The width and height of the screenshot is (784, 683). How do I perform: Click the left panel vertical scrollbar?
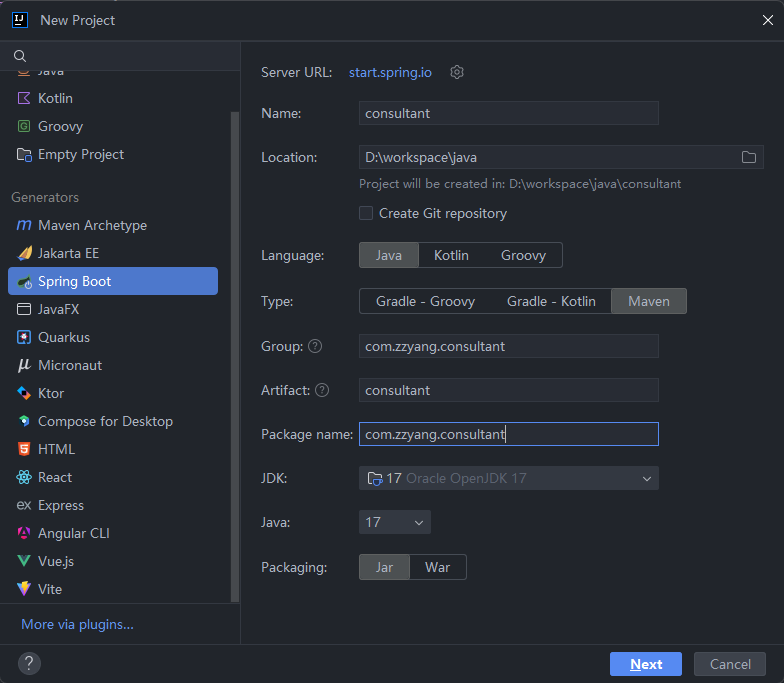point(235,350)
